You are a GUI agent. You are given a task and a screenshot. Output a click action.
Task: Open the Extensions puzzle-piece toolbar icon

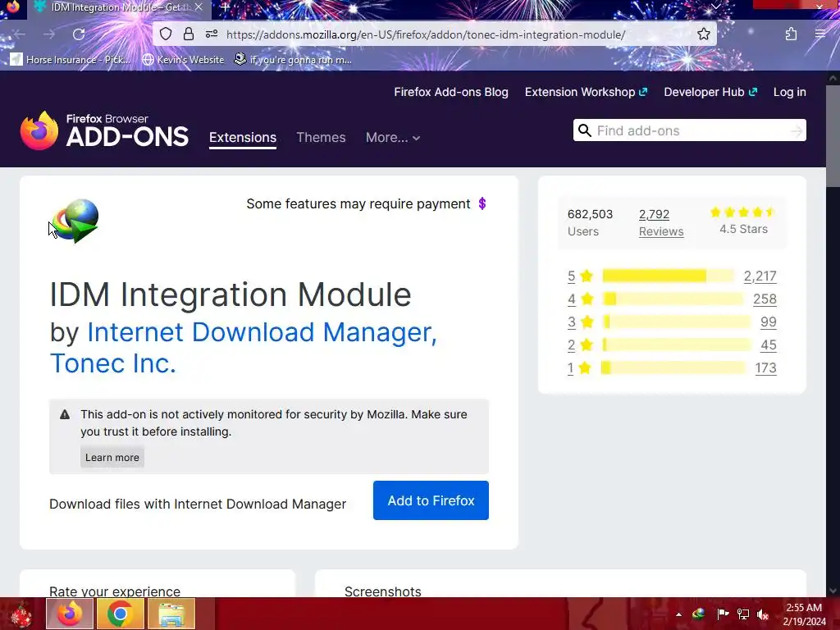[x=792, y=34]
